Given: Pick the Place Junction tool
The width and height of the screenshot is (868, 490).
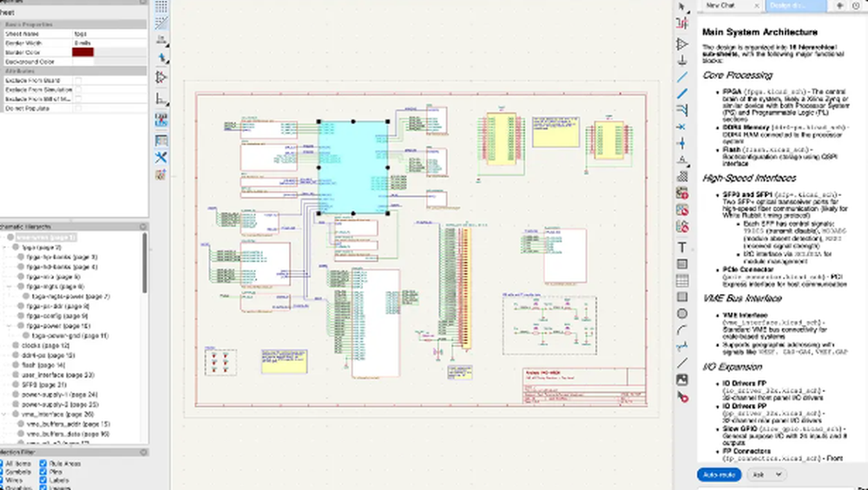Looking at the screenshot, I should (682, 143).
